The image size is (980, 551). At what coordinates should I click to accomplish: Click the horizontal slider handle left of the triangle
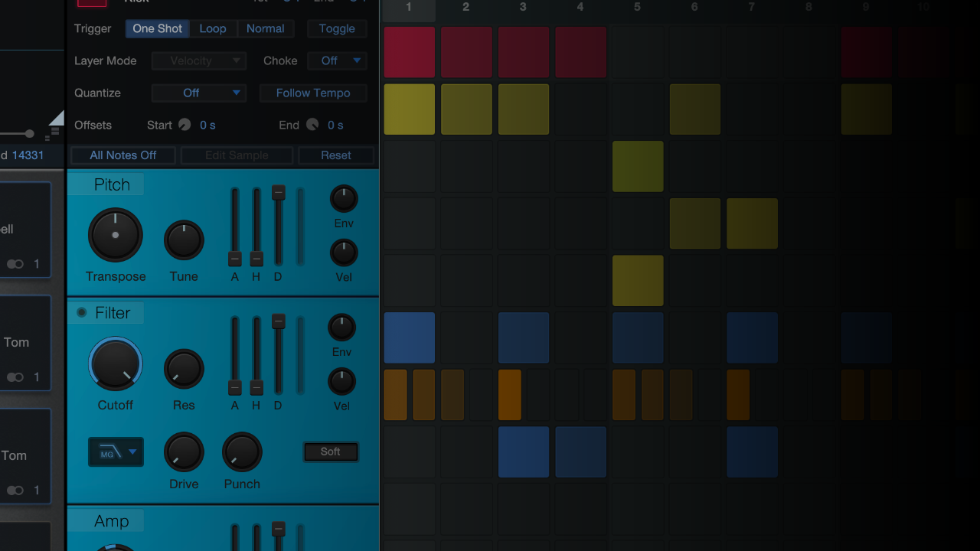pos(29,134)
